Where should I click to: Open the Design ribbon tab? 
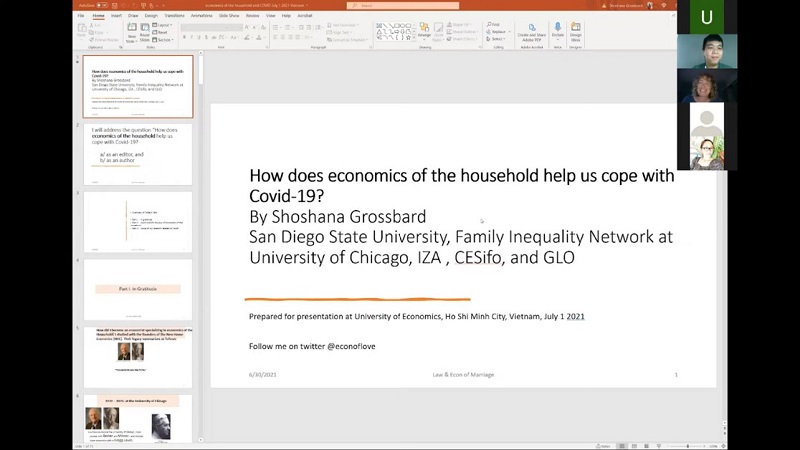pyautogui.click(x=151, y=16)
